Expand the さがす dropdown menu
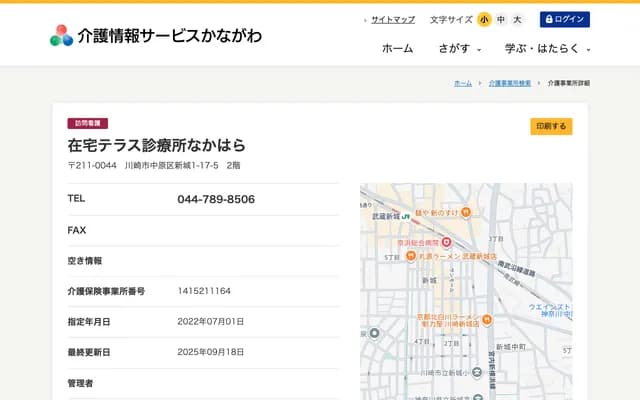Screen dimensions: 640x400 click(460, 49)
